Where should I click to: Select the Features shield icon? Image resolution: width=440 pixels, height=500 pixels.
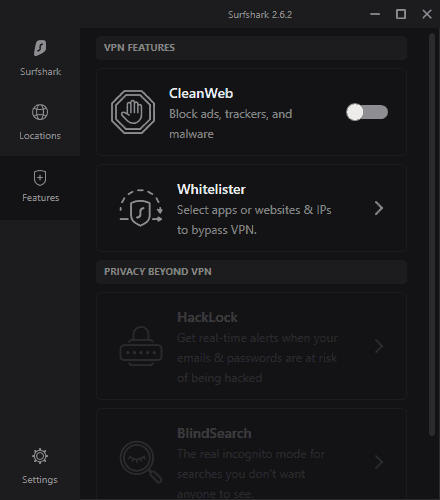[x=40, y=178]
